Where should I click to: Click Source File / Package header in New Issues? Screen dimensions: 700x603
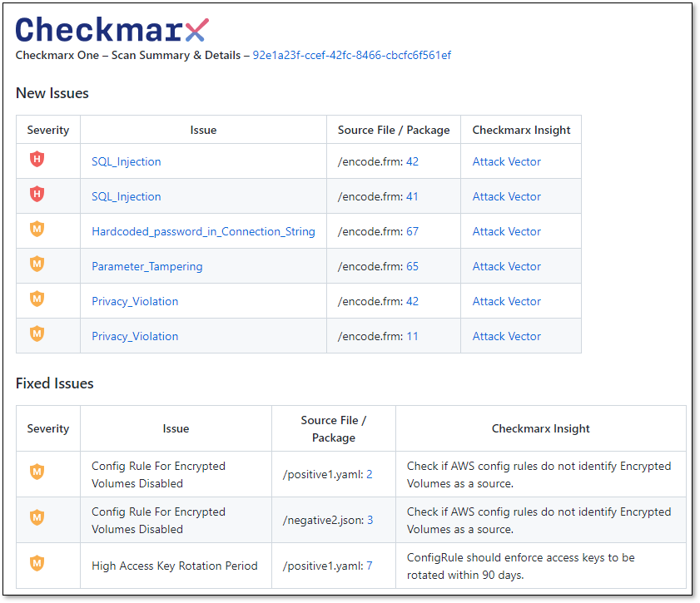394,131
